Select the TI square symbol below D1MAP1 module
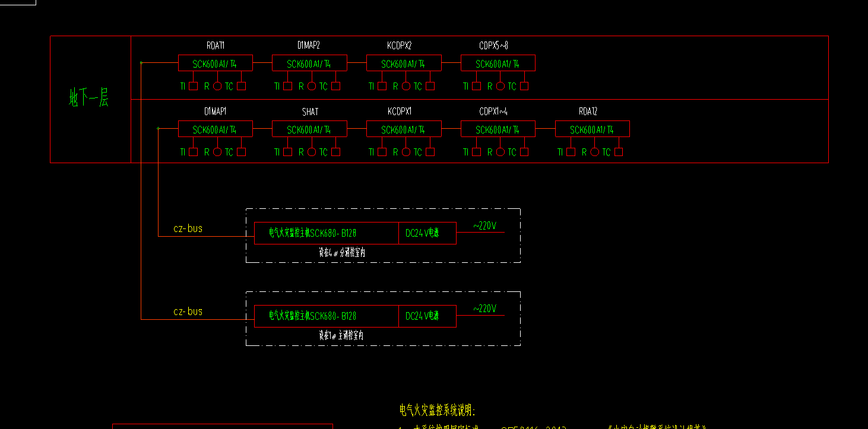 click(x=194, y=152)
